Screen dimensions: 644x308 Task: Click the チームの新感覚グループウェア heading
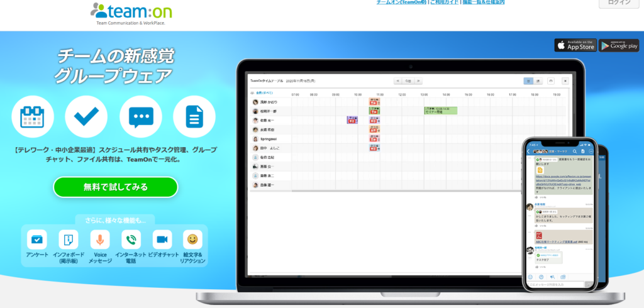coord(113,66)
